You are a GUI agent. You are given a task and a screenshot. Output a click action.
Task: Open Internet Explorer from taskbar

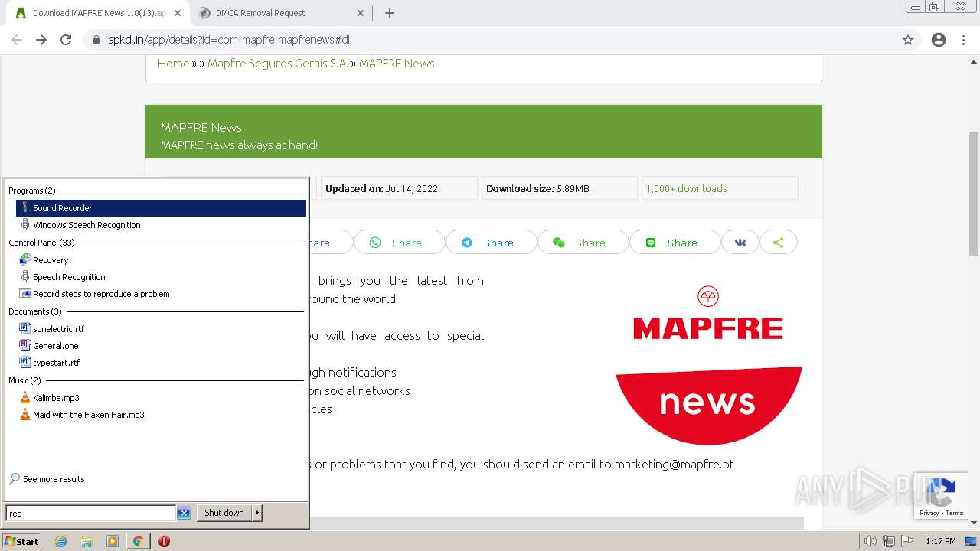pos(61,541)
